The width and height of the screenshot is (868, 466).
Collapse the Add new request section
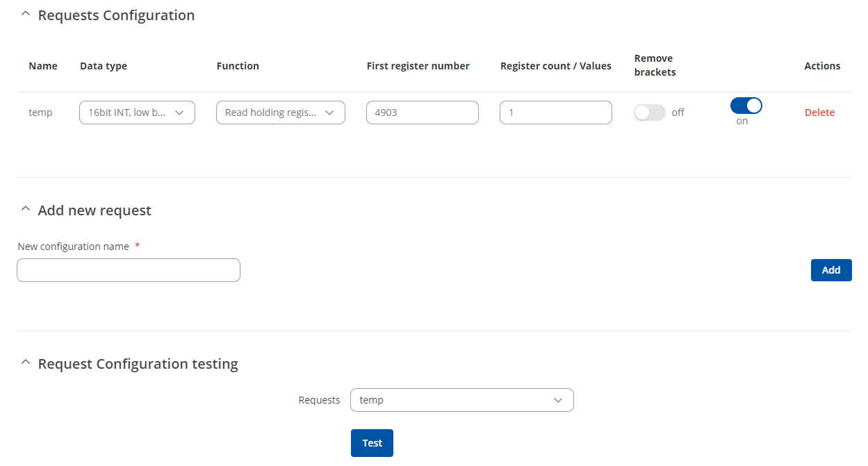pyautogui.click(x=26, y=210)
